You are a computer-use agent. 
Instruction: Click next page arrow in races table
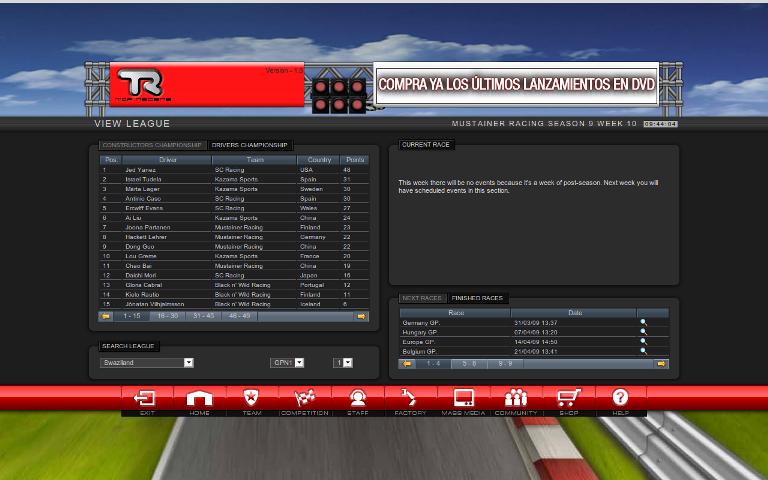(661, 364)
